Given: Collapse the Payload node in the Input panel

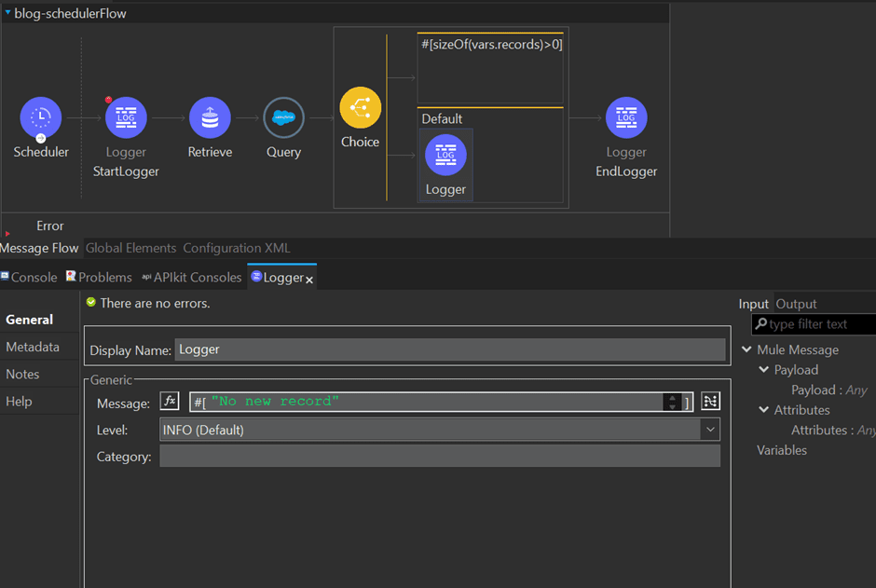Looking at the screenshot, I should click(762, 369).
